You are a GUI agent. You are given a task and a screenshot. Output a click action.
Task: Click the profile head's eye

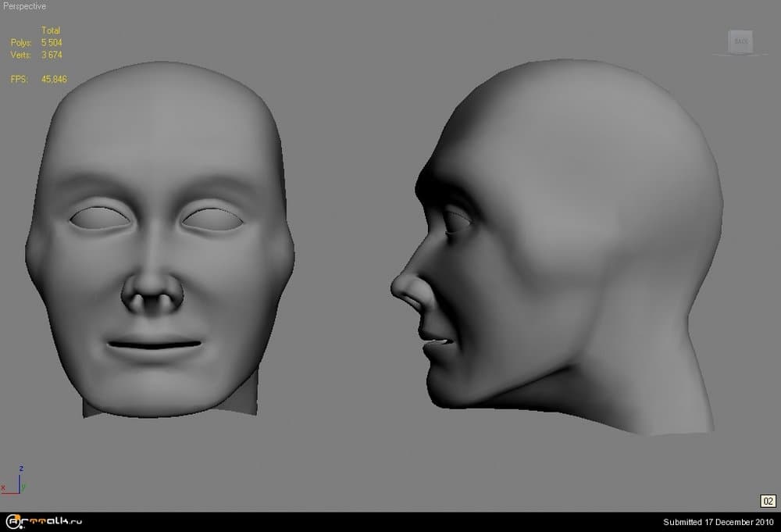(x=457, y=221)
